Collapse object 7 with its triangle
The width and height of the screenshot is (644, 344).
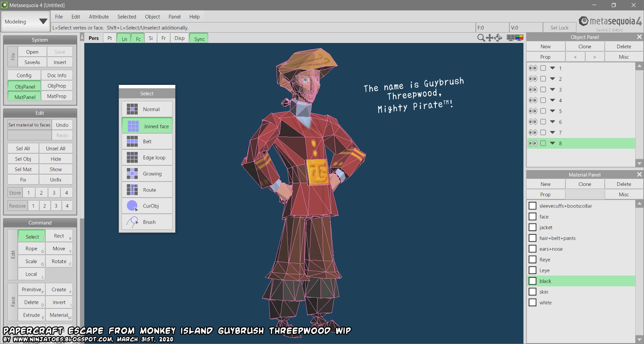pos(553,132)
